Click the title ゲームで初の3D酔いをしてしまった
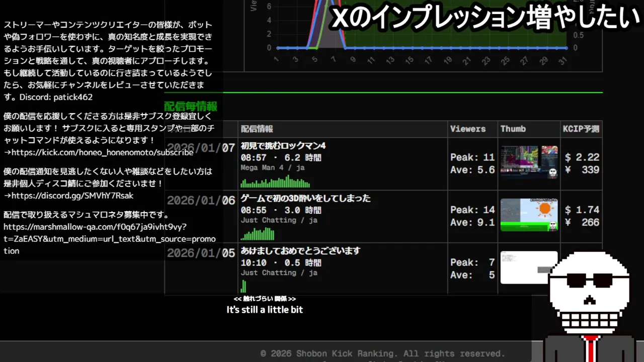Screen dimensions: 644x362 pyautogui.click(x=305, y=198)
